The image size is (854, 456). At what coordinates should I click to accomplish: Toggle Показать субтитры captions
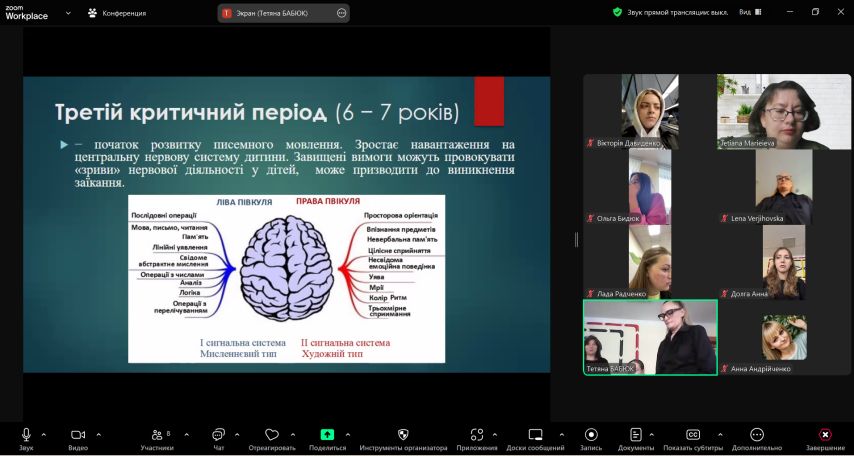click(692, 435)
